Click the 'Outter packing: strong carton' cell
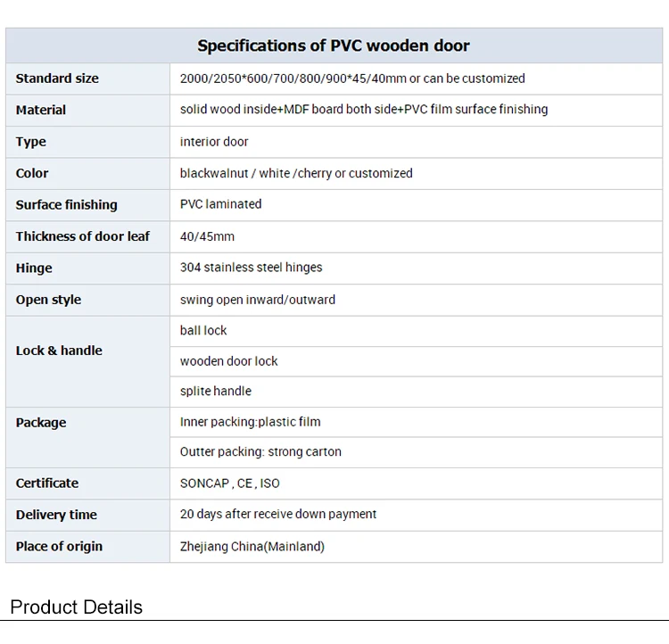 [260, 452]
